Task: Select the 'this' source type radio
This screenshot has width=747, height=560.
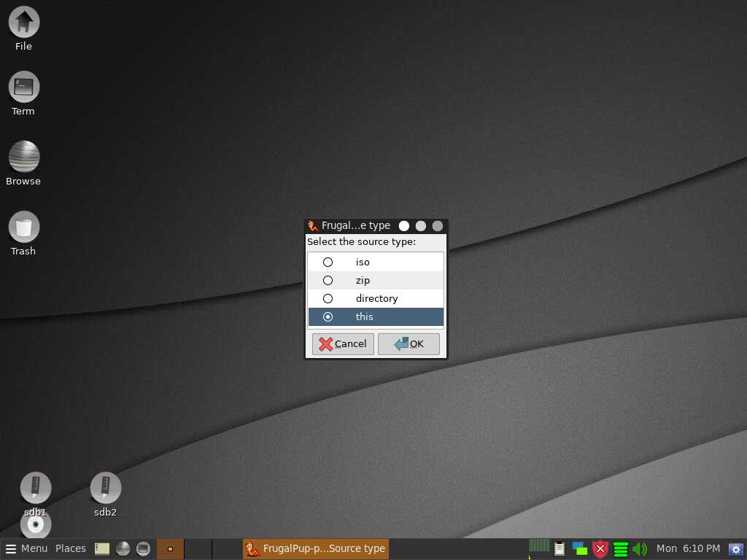Action: coord(328,316)
